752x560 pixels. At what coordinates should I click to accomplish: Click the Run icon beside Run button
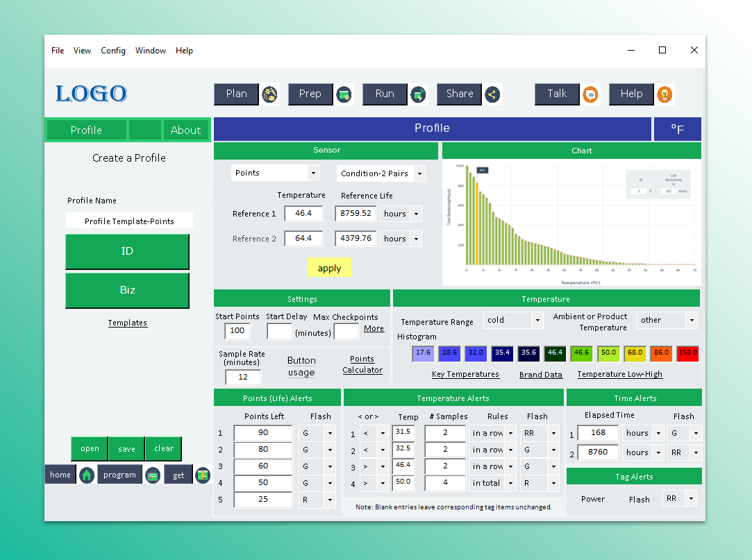[x=418, y=94]
